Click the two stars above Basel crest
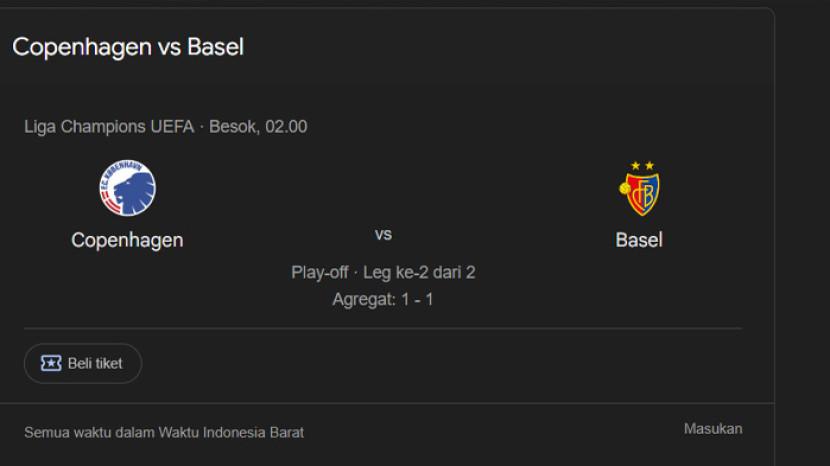 pos(642,165)
